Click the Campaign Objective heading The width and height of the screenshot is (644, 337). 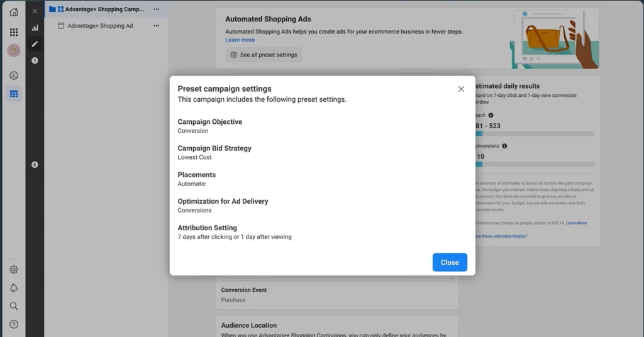click(210, 121)
